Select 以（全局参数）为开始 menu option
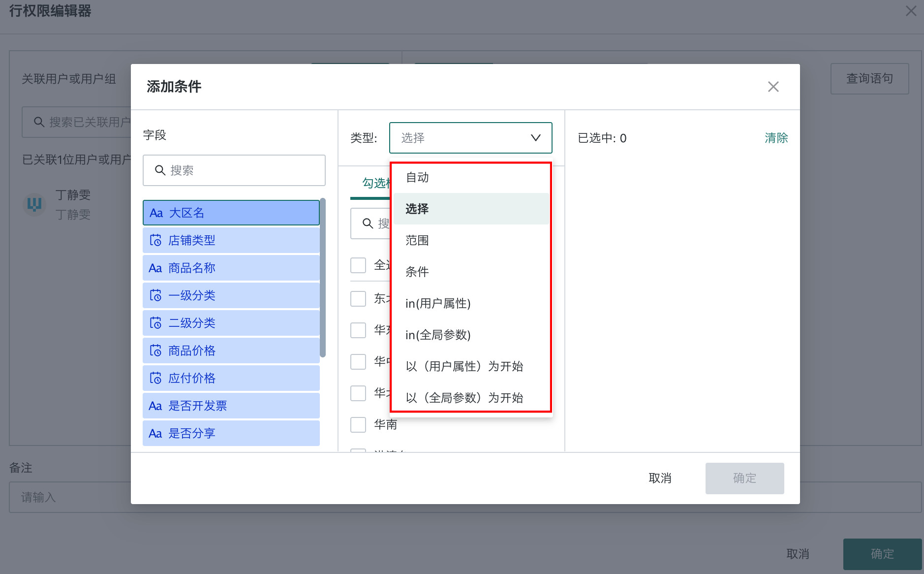This screenshot has height=574, width=924. coord(464,398)
